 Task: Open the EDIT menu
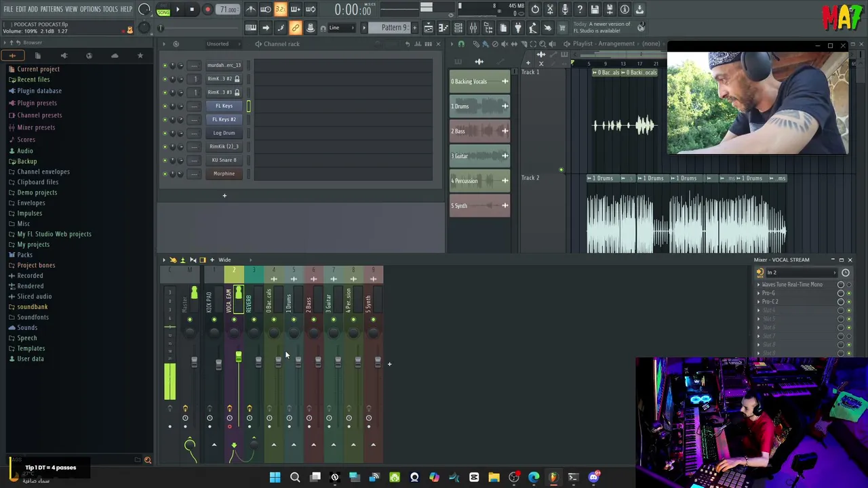point(20,9)
